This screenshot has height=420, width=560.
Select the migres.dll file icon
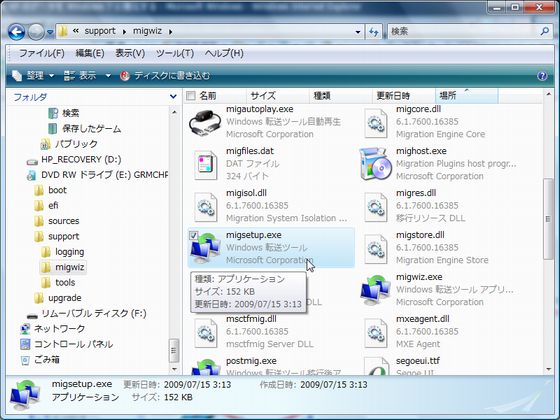click(x=376, y=207)
